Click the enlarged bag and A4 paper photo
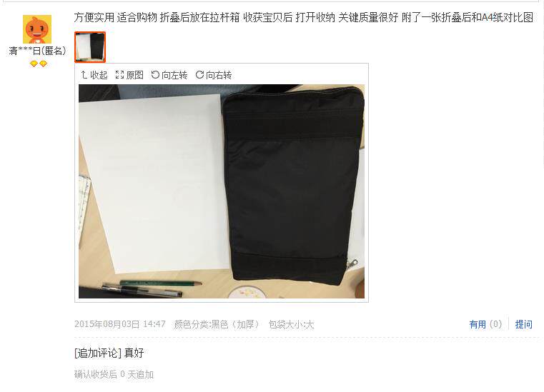544x392 pixels. click(222, 191)
